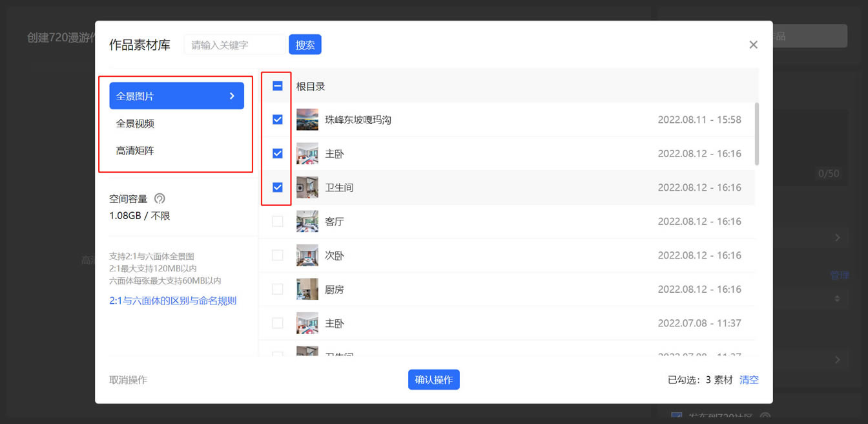Click the 主卧 2022.08.12 thumbnail
This screenshot has height=424, width=868.
pos(307,153)
